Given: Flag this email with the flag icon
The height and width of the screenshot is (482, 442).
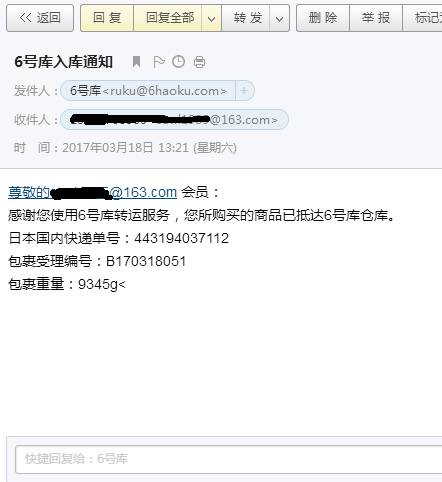Looking at the screenshot, I should pos(158,62).
